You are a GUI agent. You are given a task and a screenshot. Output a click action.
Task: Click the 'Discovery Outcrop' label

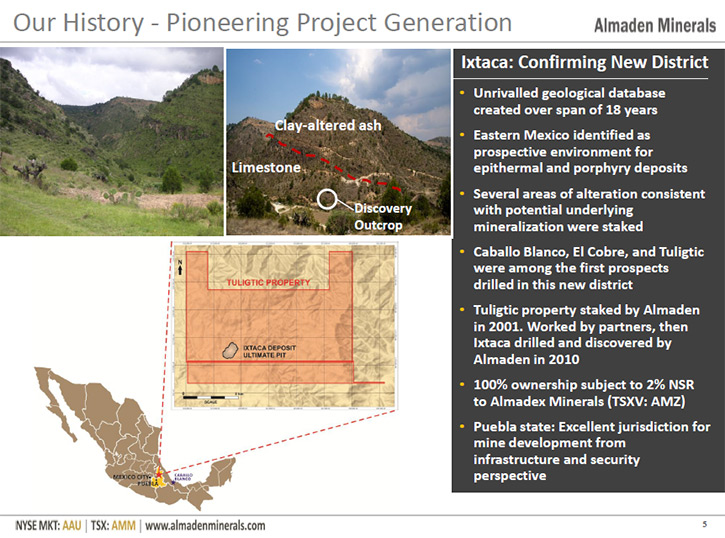click(383, 217)
